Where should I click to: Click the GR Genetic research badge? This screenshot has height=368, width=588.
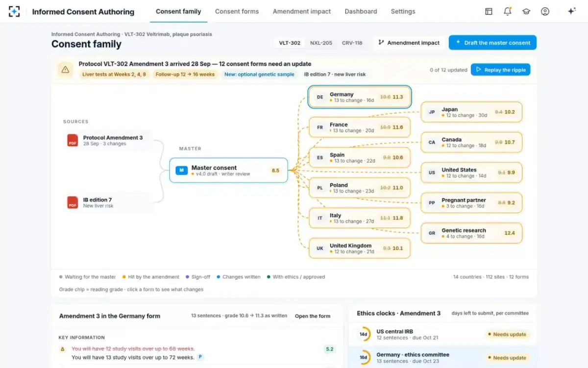432,234
